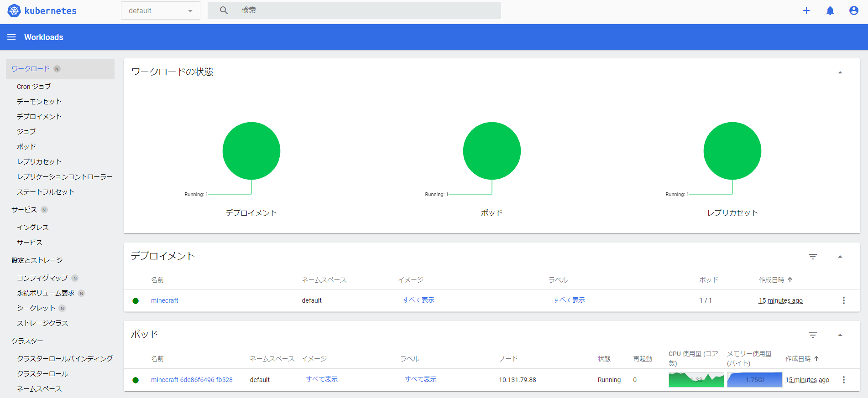Open actions menu for minecraft pod row
868x398 pixels.
pyautogui.click(x=843, y=380)
